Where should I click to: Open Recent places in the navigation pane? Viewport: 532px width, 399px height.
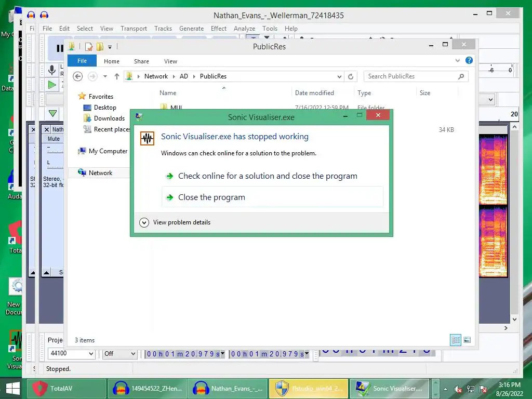coord(107,129)
